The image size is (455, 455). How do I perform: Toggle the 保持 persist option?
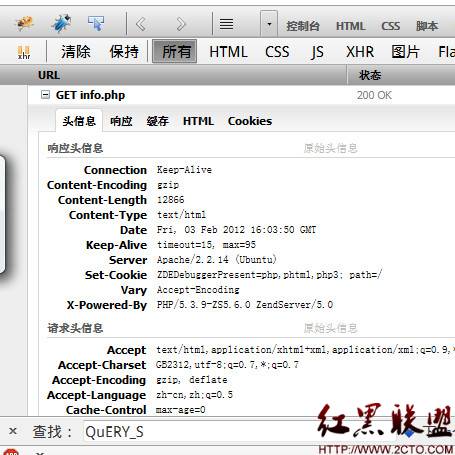[124, 52]
